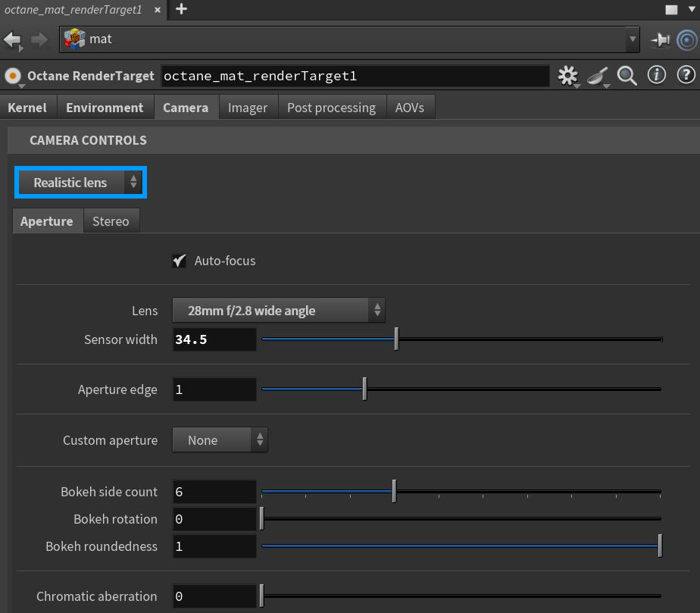The width and height of the screenshot is (700, 613).
Task: Switch to the Kernel tab
Action: (x=27, y=108)
